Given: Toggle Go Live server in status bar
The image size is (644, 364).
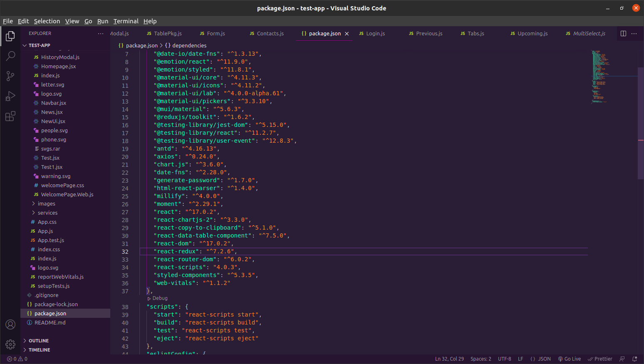Looking at the screenshot, I should tap(569, 359).
